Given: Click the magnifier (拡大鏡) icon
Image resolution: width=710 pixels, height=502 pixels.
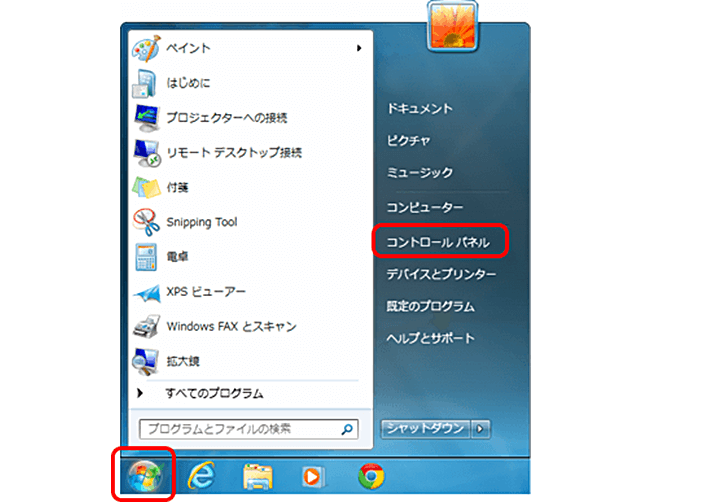Looking at the screenshot, I should pyautogui.click(x=147, y=361).
